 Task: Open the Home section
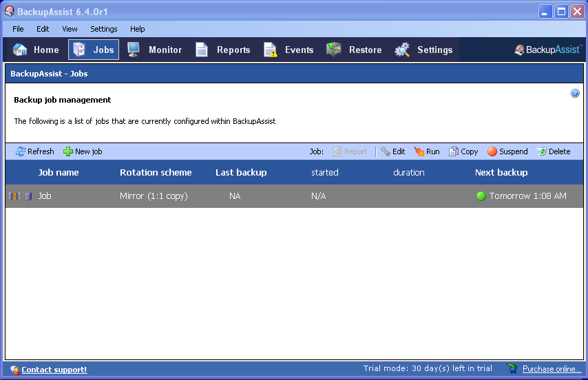36,50
